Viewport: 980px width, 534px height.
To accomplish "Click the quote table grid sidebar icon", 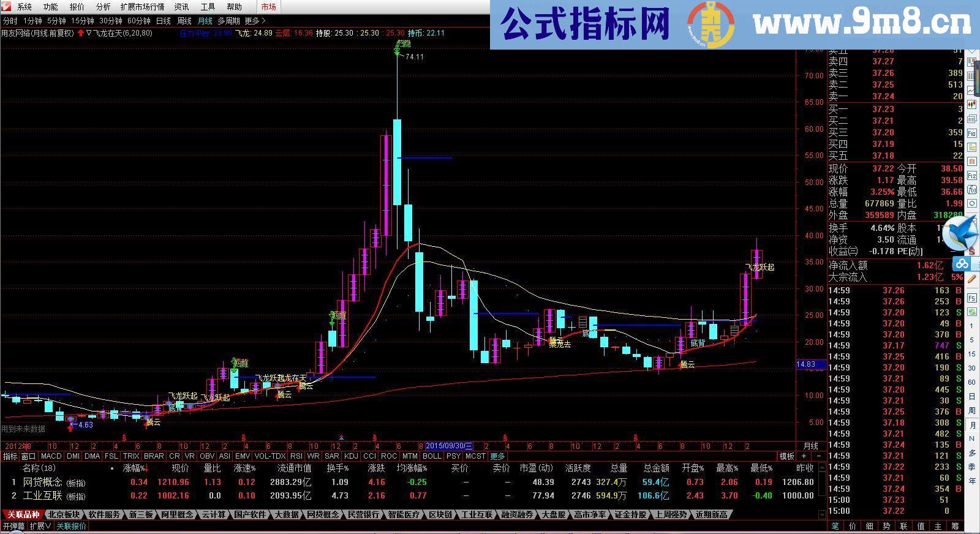I will point(971,75).
